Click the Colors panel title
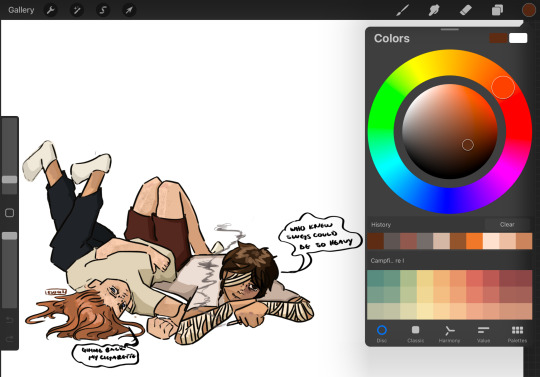Screen dimensions: 540x377 click(x=392, y=38)
